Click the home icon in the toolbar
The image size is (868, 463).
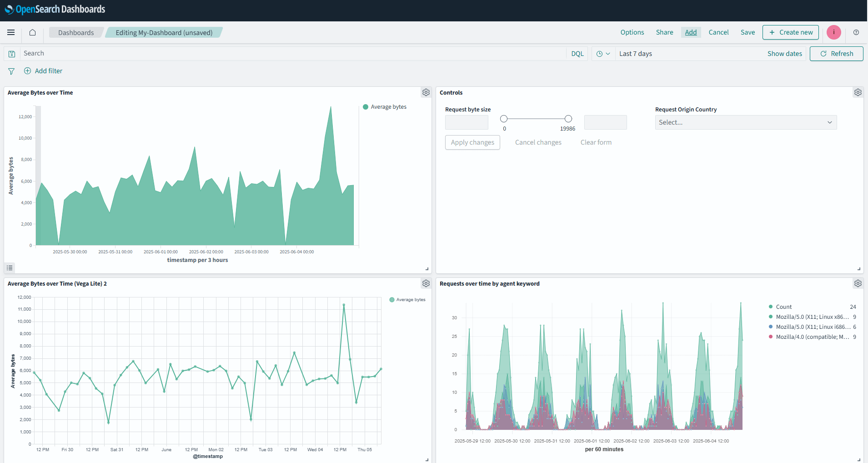(x=32, y=32)
